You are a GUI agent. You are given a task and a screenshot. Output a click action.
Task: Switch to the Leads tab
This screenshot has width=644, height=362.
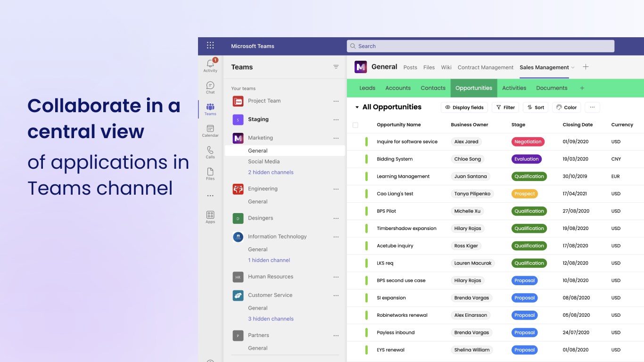click(367, 88)
